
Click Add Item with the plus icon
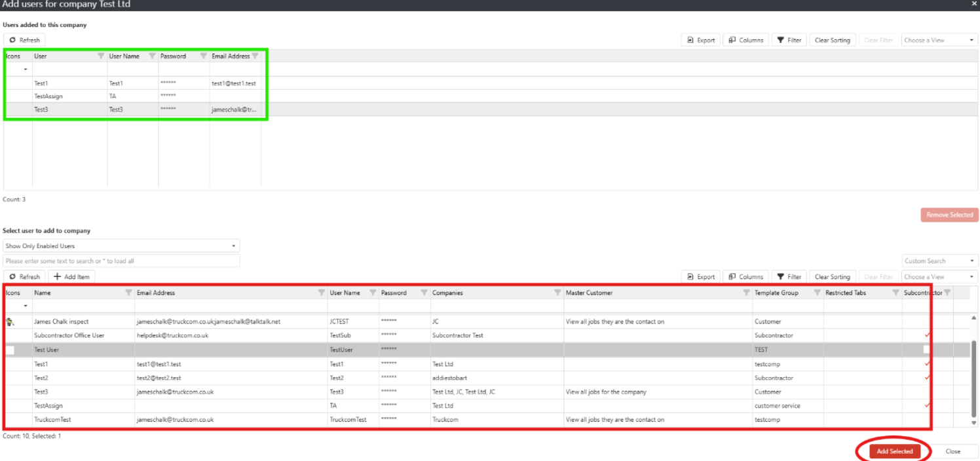[x=71, y=277]
